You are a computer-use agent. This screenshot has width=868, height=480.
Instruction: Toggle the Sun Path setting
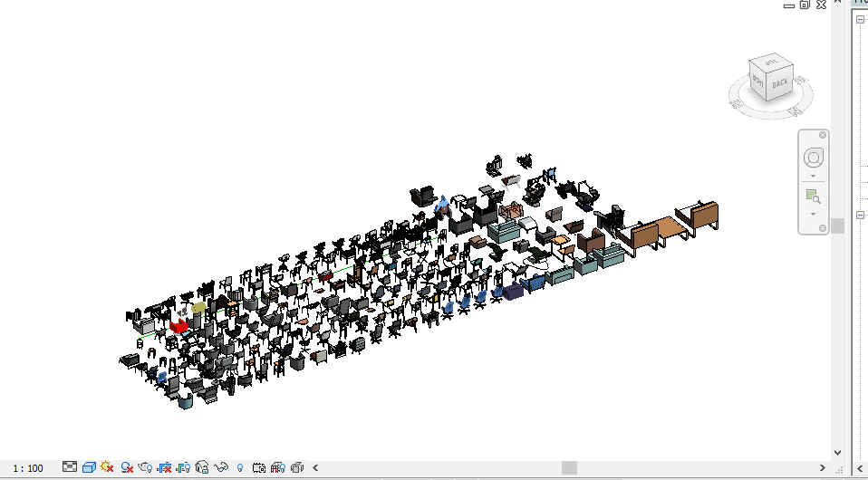click(x=107, y=467)
